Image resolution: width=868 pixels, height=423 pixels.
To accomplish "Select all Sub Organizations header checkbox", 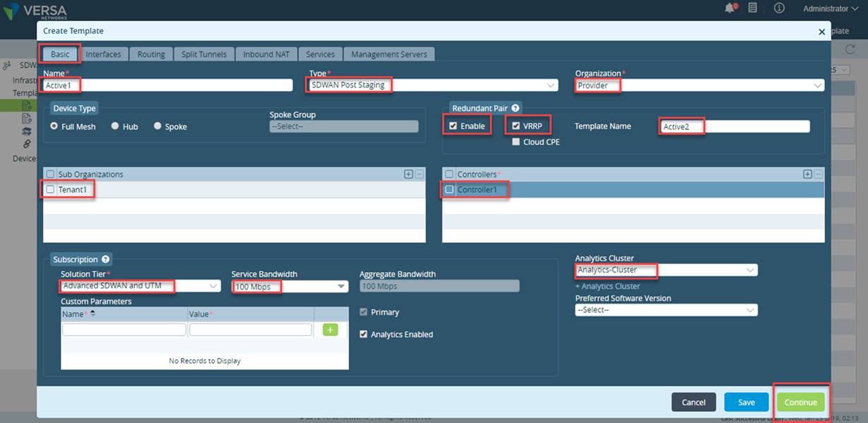I will point(50,174).
